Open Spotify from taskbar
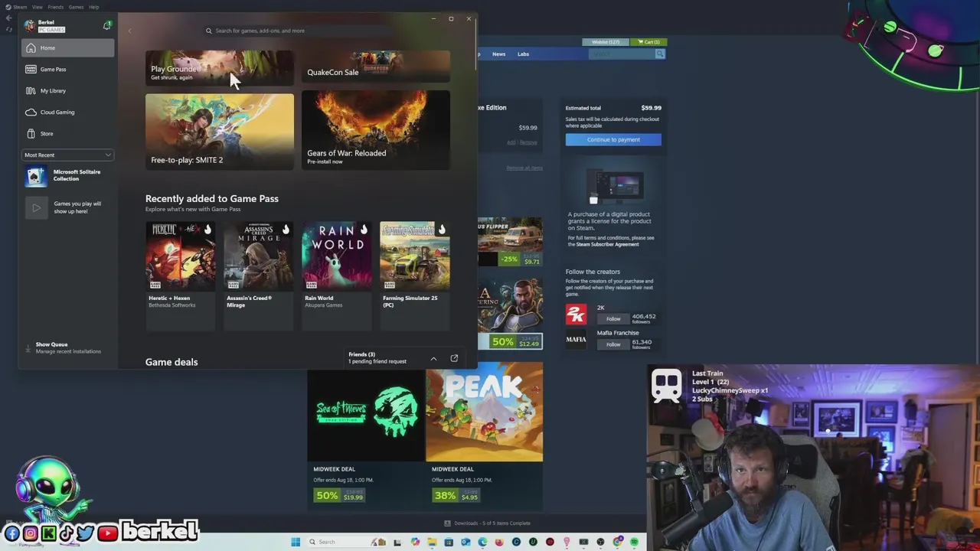 (634, 542)
